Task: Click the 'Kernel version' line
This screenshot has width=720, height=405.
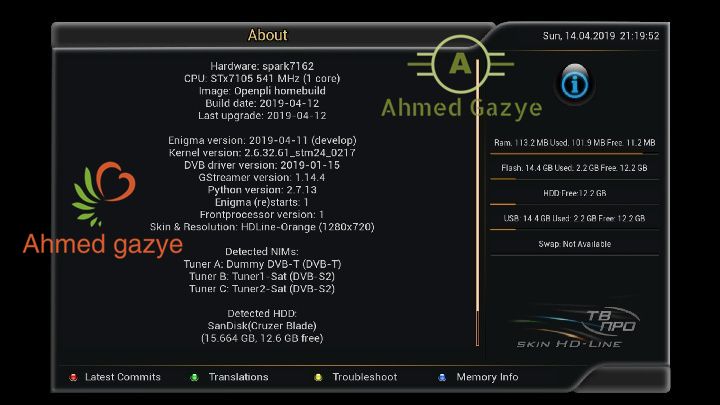Action: click(262, 153)
